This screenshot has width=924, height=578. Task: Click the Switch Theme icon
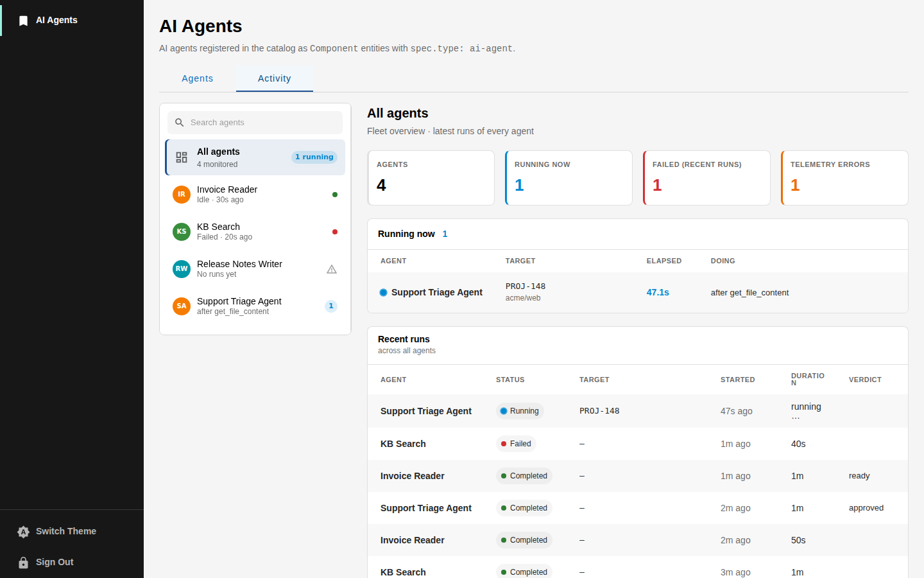[x=24, y=532]
